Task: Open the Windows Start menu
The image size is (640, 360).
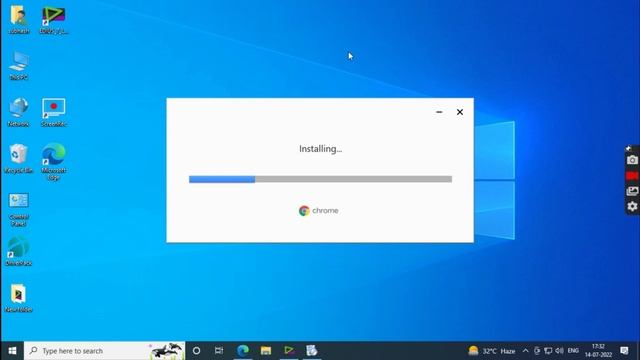Action: coord(12,351)
